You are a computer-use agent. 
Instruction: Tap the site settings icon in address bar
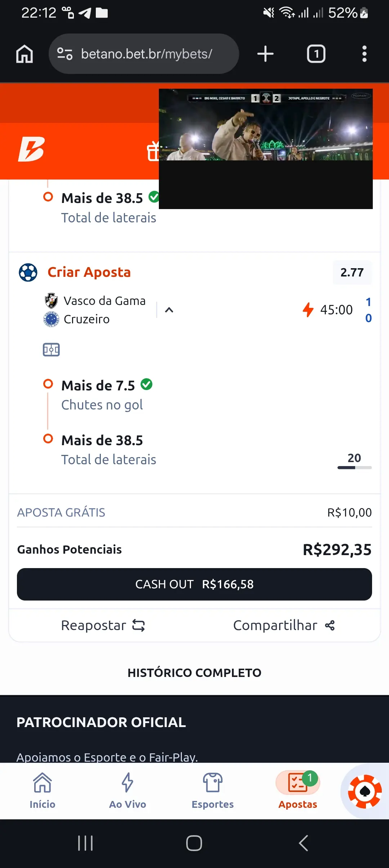[x=65, y=54]
